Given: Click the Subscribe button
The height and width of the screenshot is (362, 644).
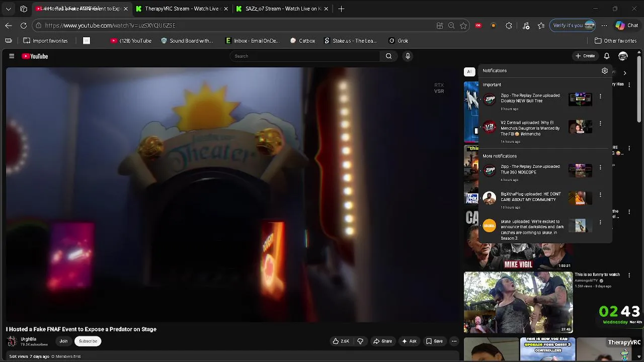Looking at the screenshot, I should click(88, 341).
